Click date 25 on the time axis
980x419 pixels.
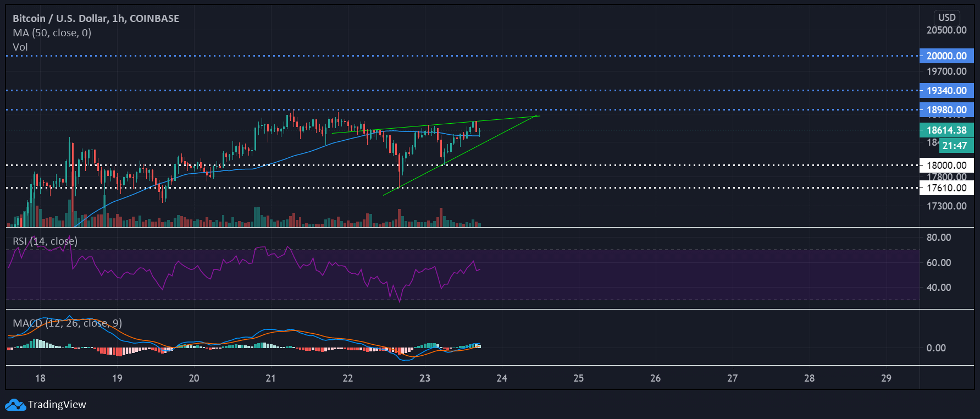coord(579,378)
